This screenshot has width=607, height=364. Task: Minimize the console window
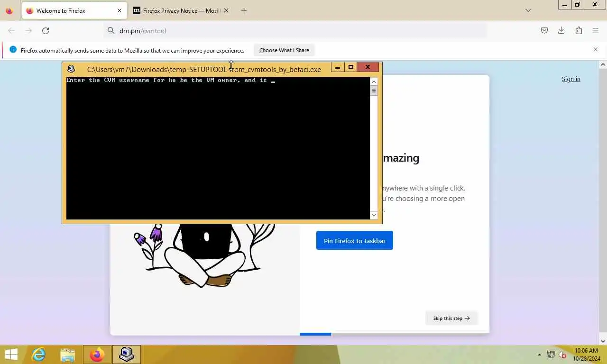338,67
